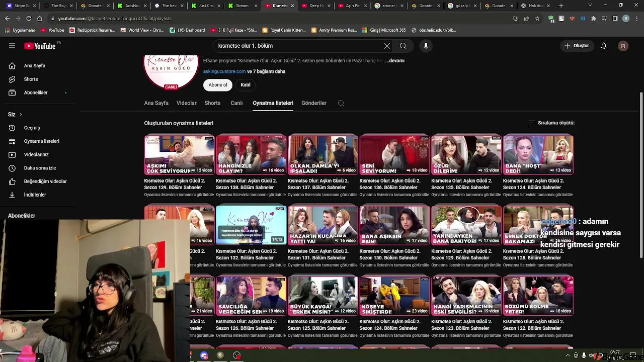644x362 pixels.
Task: Open SENİ SEVİYORUM playlist thumbnail
Action: point(395,155)
